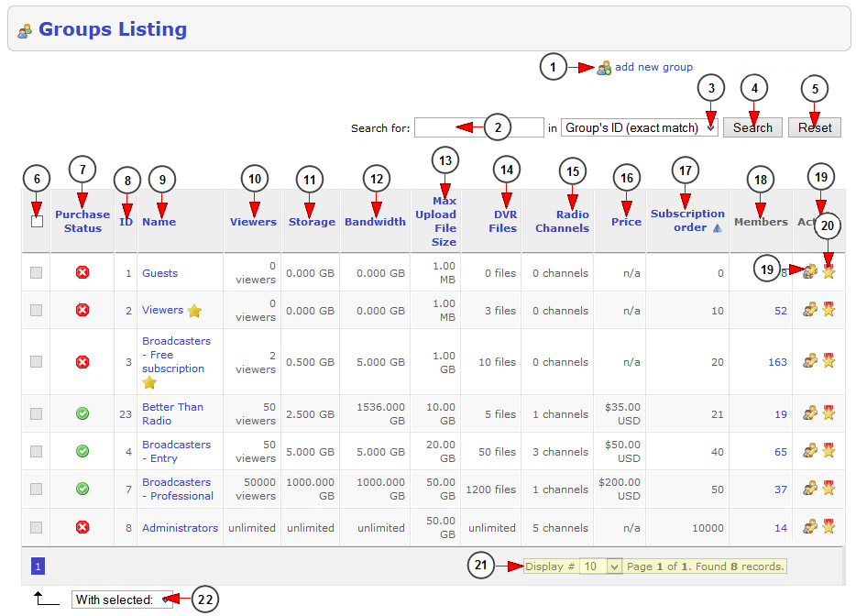Focus the Search for text field
Viewport: 856px width, 616px height.
[478, 128]
